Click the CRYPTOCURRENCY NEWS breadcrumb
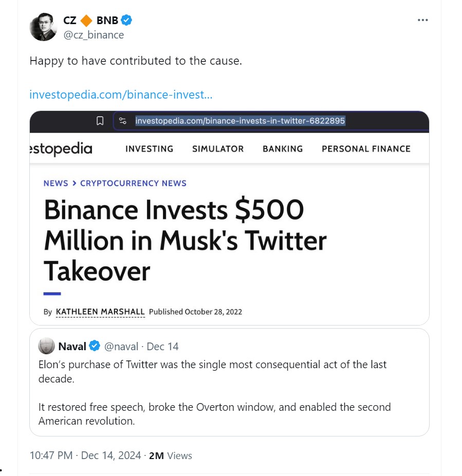Screen dimensions: 462x476 [x=133, y=183]
